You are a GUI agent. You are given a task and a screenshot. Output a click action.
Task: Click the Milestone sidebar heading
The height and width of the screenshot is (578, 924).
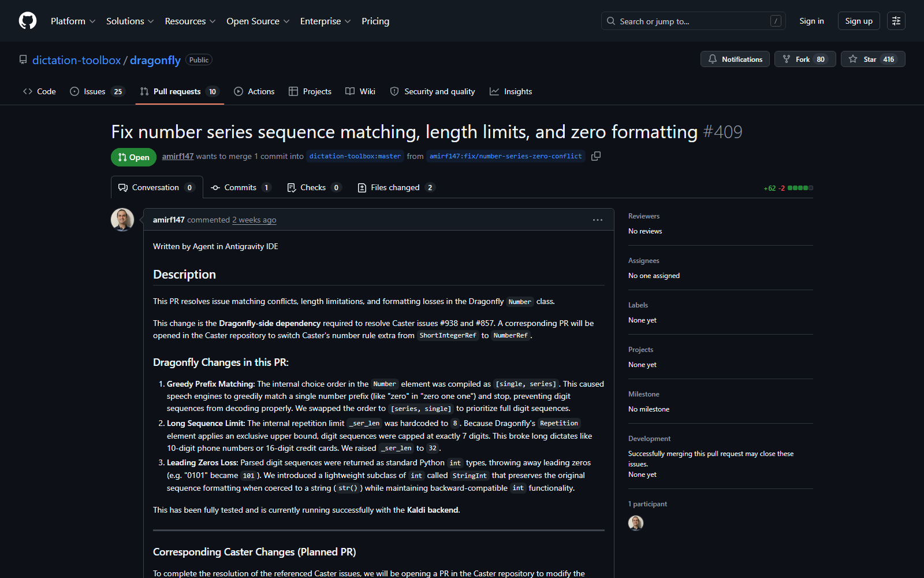644,394
